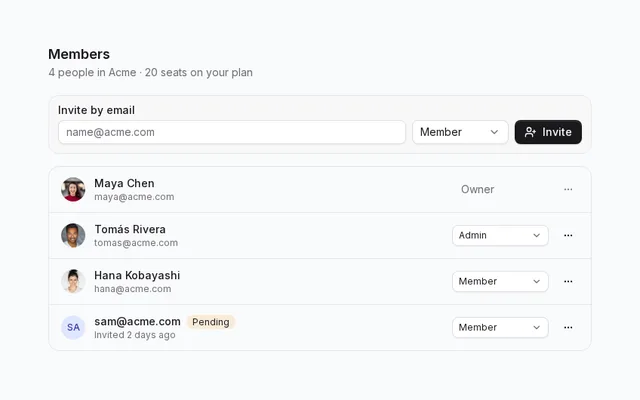Screen dimensions: 640x400
Task: Open sam@acme.com's Member role dropdown
Action: pyautogui.click(x=500, y=327)
